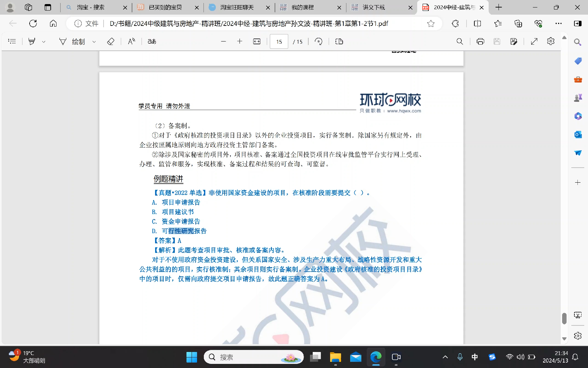The height and width of the screenshot is (368, 588).
Task: View file info icon in address bar
Action: pos(78,24)
